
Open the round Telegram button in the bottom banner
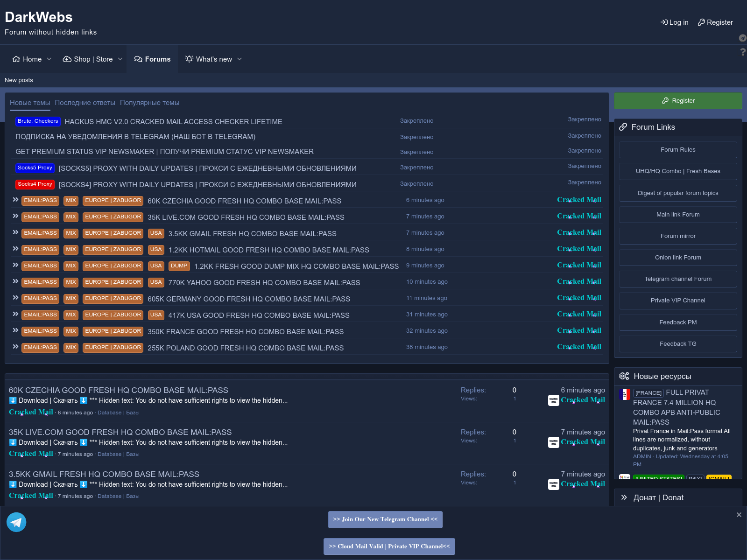[x=16, y=522]
